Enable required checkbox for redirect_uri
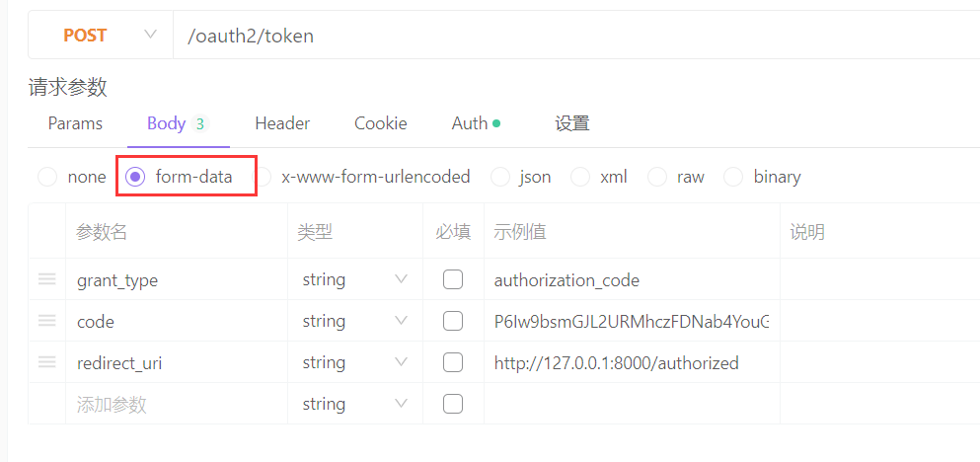The image size is (980, 462). pos(453,362)
